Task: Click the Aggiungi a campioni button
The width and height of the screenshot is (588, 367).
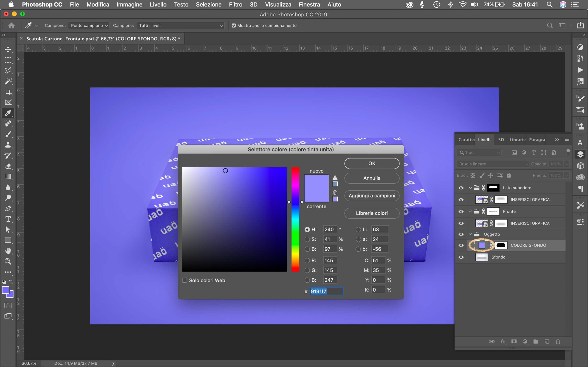Action: pos(371,196)
